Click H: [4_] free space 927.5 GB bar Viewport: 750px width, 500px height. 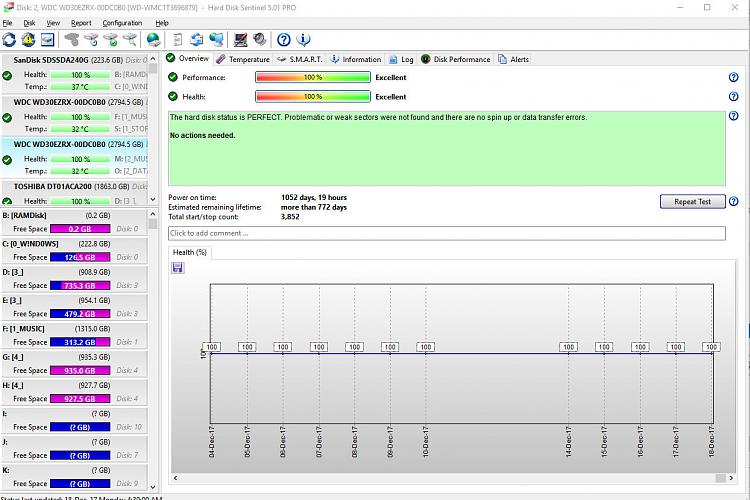point(80,399)
